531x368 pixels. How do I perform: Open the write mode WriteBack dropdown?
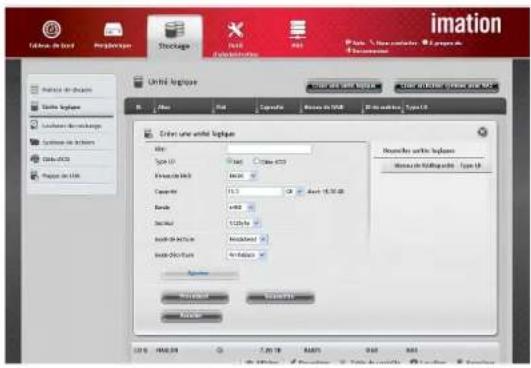pos(246,255)
